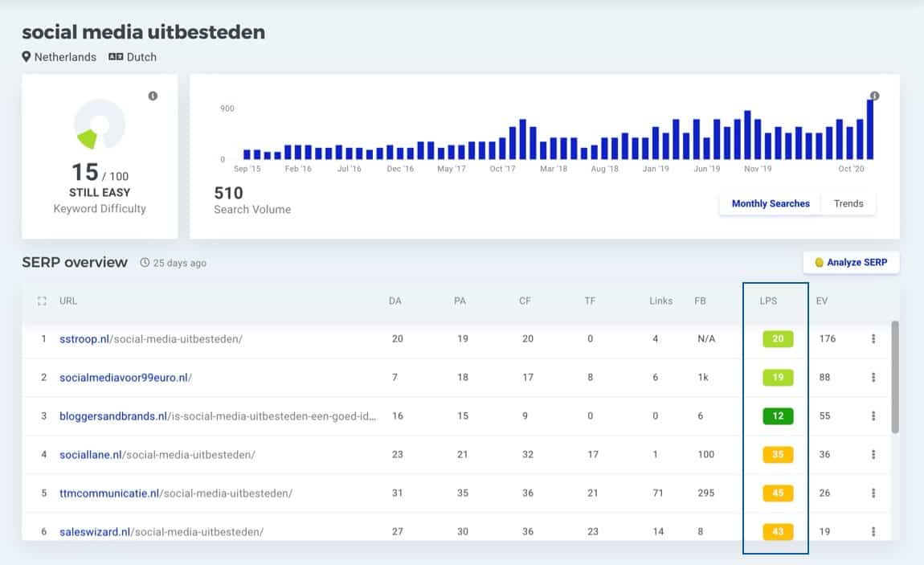
Task: Click the orange LPS badge 35
Action: 778,454
